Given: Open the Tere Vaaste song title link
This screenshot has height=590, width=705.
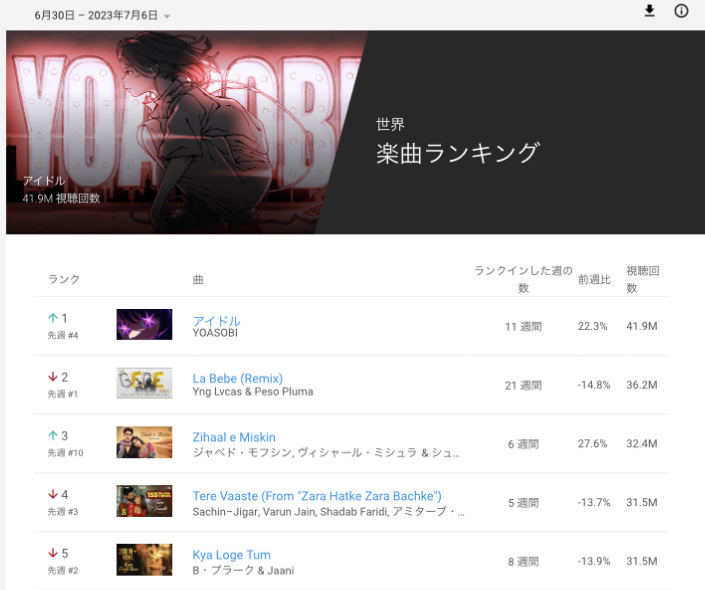Looking at the screenshot, I should (x=317, y=496).
